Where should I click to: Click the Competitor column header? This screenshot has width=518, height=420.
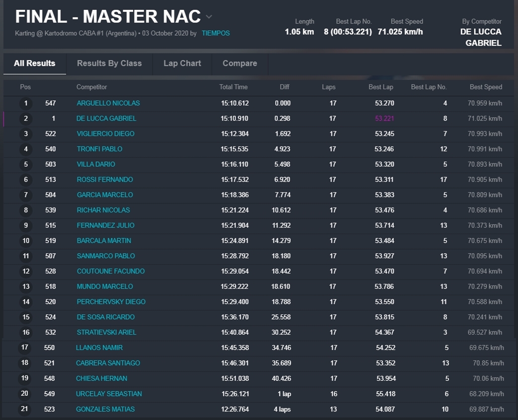pyautogui.click(x=91, y=87)
